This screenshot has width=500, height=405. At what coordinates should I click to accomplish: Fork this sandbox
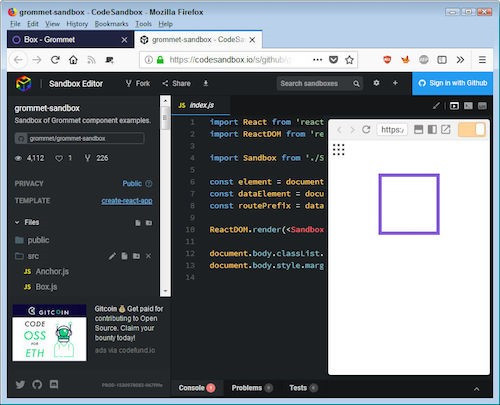(x=138, y=83)
